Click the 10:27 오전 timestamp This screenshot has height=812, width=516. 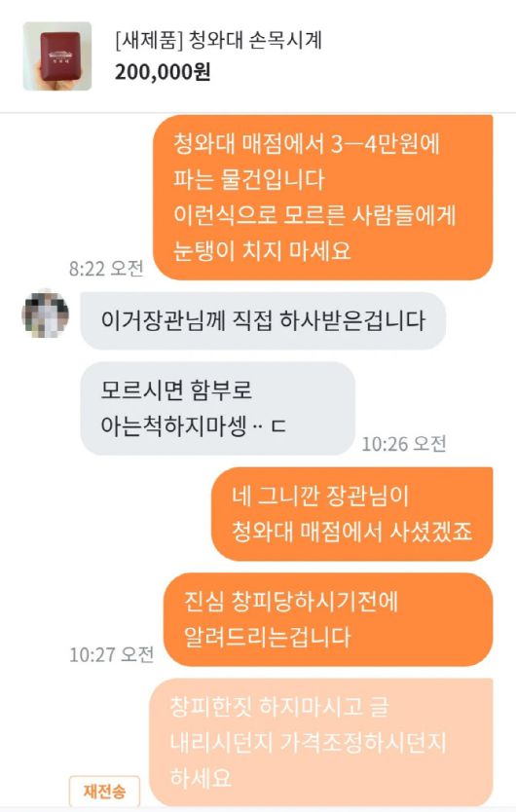(x=111, y=654)
